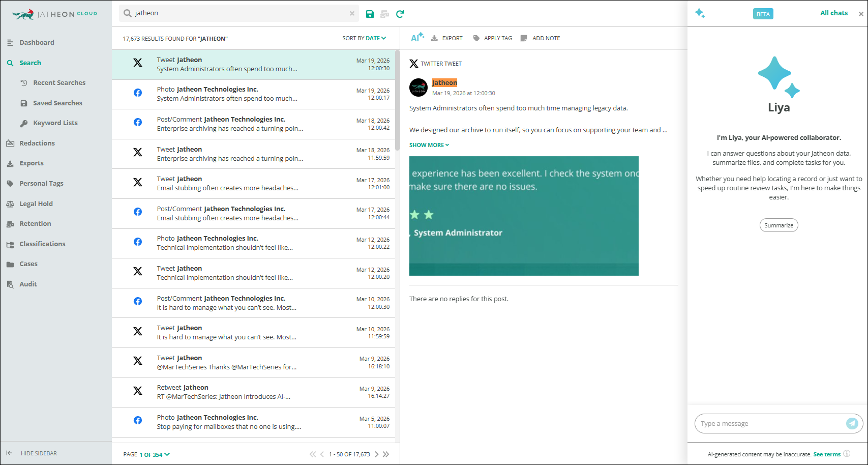Open the Redactions section
The image size is (868, 465).
37,143
